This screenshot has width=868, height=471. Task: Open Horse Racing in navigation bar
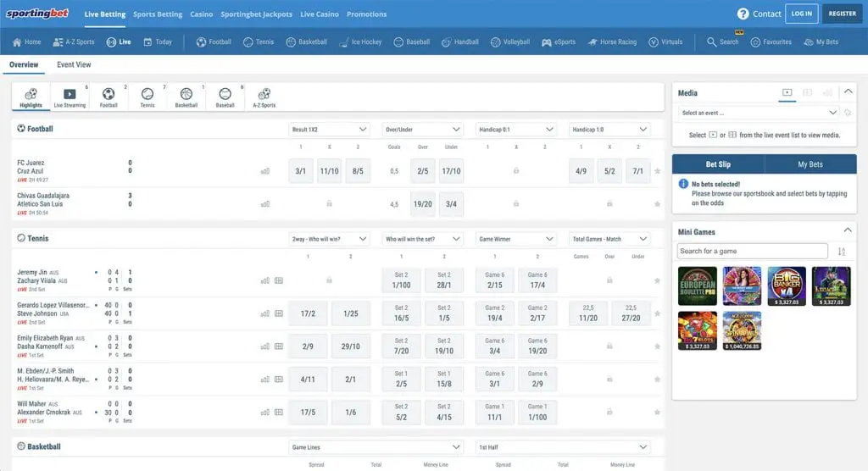(x=612, y=42)
